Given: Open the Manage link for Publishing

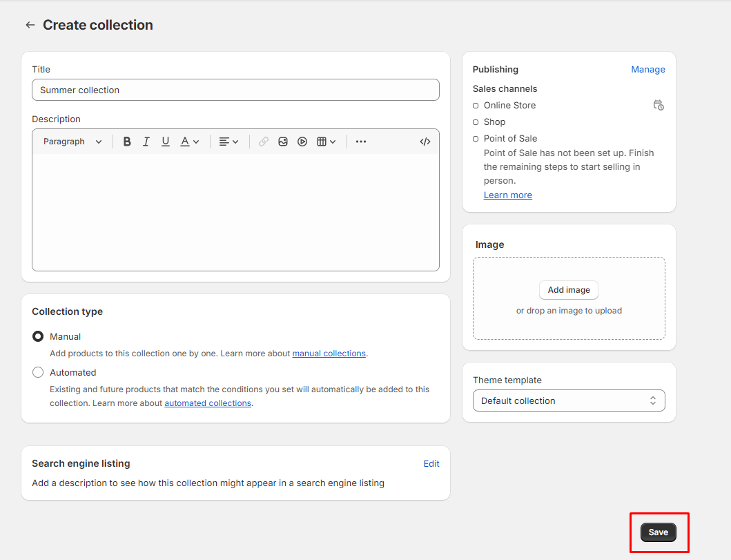Looking at the screenshot, I should tap(647, 69).
